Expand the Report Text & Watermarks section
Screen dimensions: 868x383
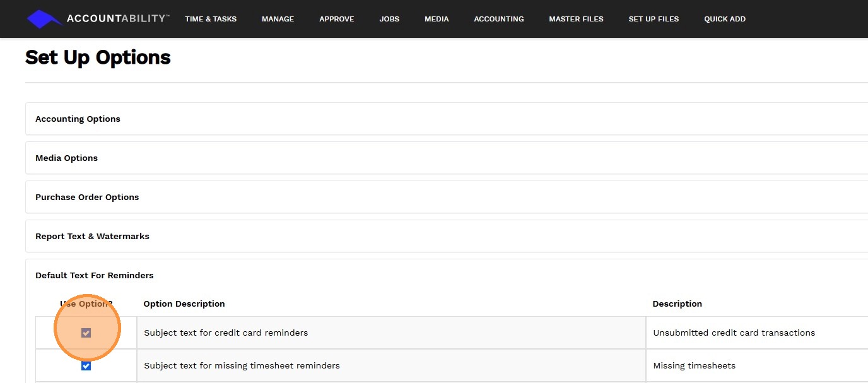coord(92,236)
